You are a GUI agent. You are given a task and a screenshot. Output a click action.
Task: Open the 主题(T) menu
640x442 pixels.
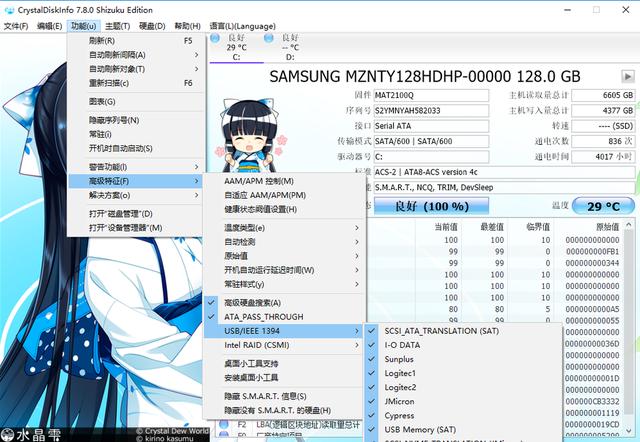(117, 25)
